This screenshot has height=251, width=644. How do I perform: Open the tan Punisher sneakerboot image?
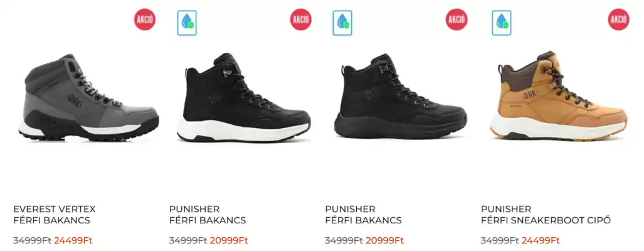[x=559, y=96]
